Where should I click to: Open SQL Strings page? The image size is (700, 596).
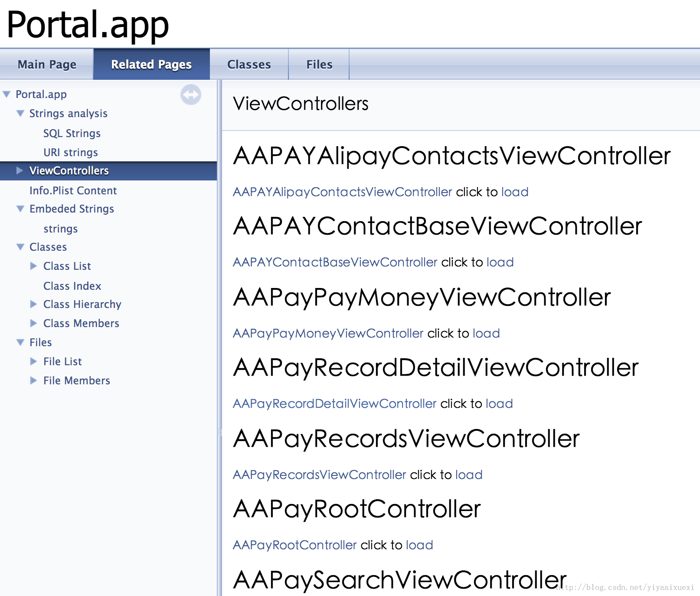pyautogui.click(x=72, y=133)
